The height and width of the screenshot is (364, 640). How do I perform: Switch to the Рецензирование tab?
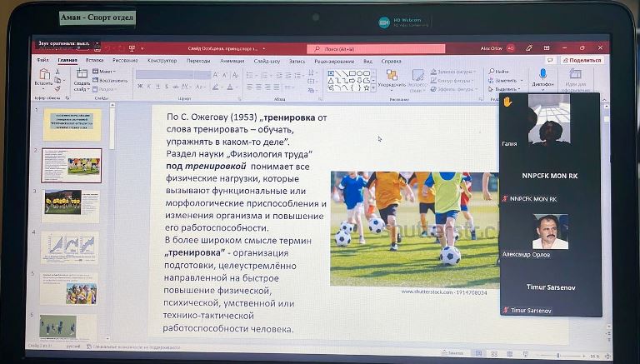(334, 61)
